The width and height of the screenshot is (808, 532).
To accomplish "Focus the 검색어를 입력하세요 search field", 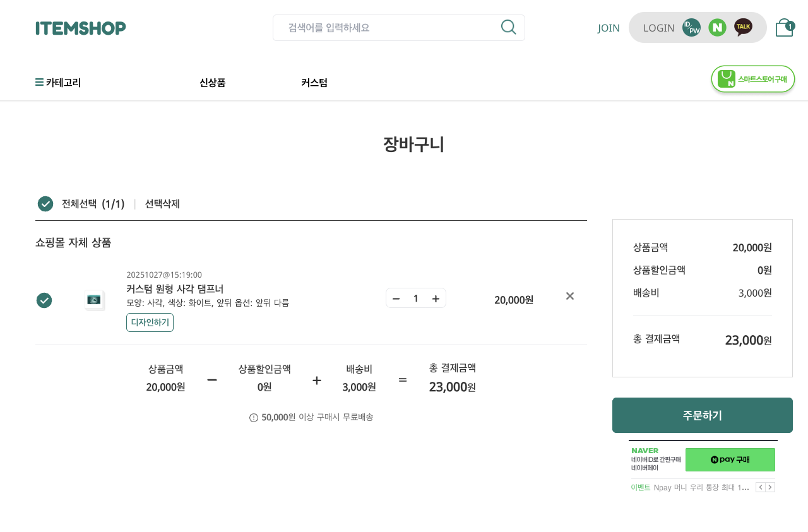I will pos(388,28).
